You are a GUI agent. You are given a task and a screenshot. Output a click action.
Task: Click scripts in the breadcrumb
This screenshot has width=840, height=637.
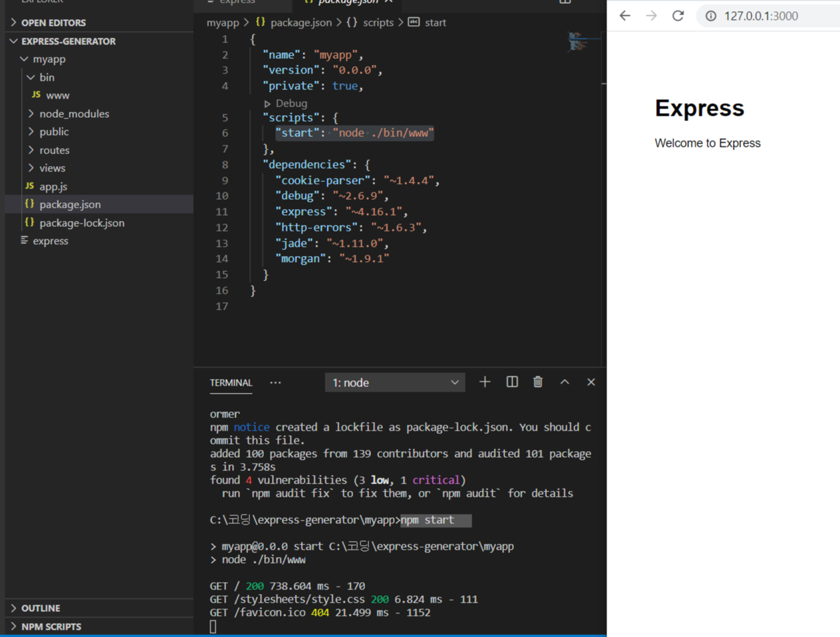pyautogui.click(x=378, y=22)
